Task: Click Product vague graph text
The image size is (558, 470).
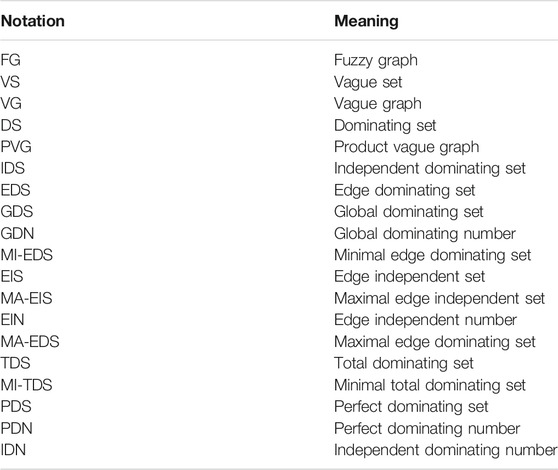Action: tap(406, 147)
